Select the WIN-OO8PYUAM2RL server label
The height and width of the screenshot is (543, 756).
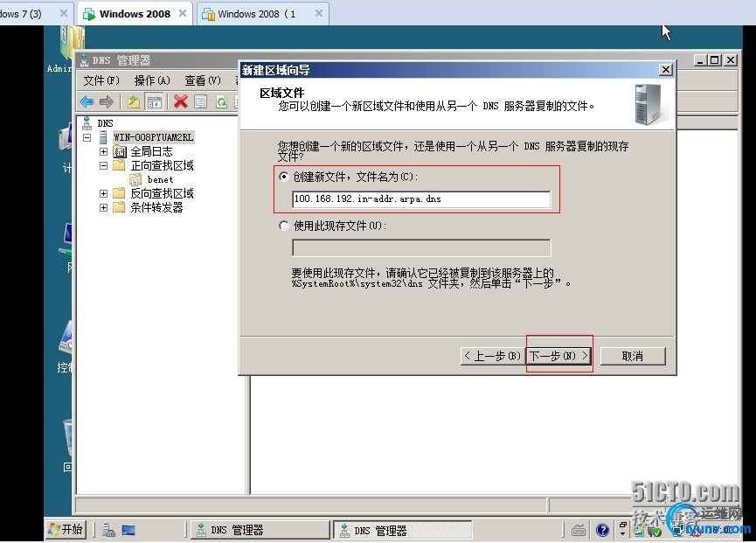154,137
